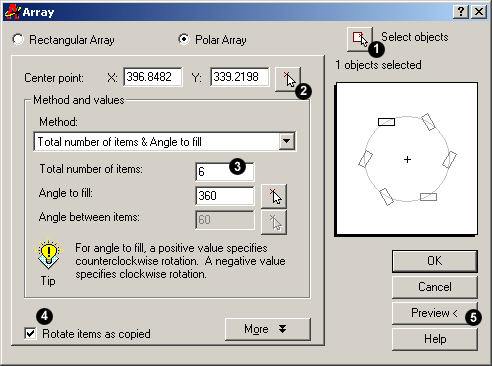
Task: Click the grayed Angle between items field
Action: [224, 220]
